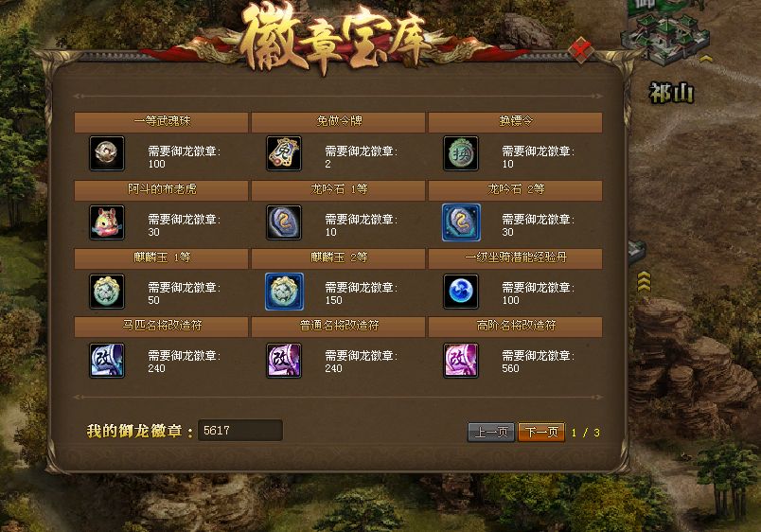The image size is (761, 532).
Task: Click the yellow triple chevron arrows
Action: [644, 281]
